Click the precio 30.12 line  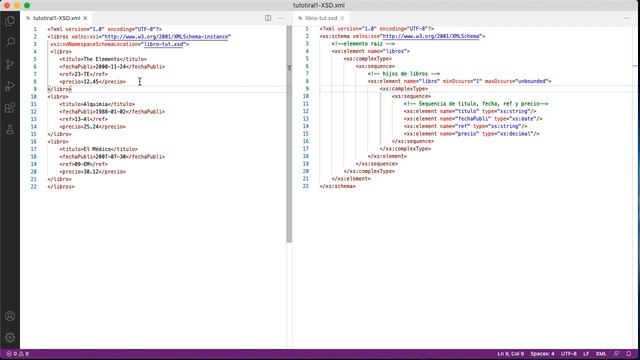[x=93, y=171]
